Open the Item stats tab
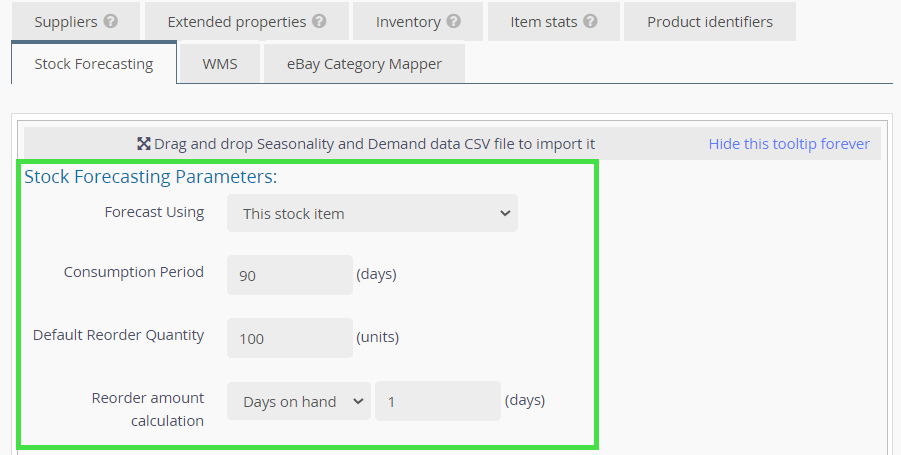This screenshot has width=901, height=455. click(540, 21)
